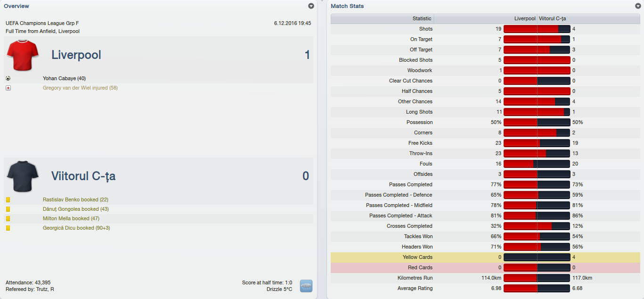Click Viitorul's dark shirt icon

click(x=23, y=176)
